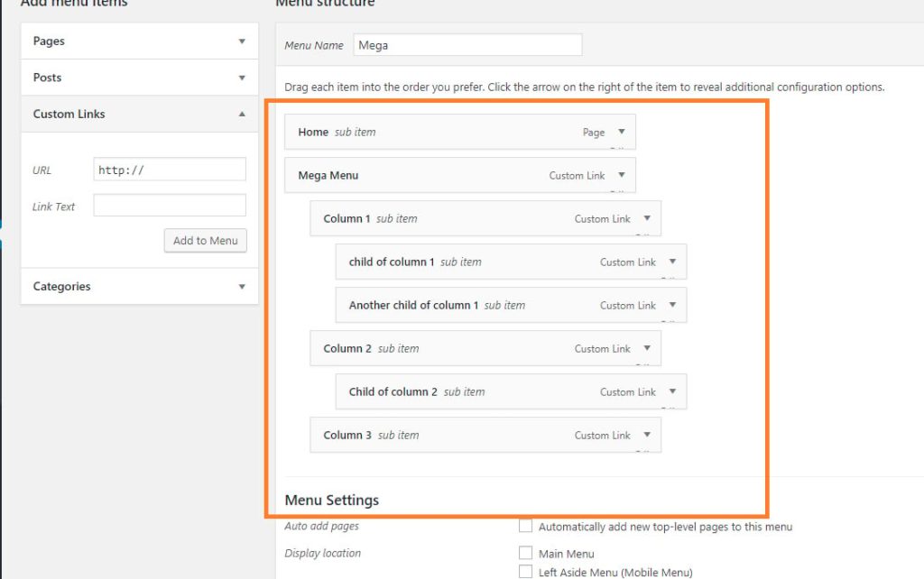Expand 'Another child of column 1' arrow
Image resolution: width=924 pixels, height=579 pixels.
pyautogui.click(x=672, y=305)
